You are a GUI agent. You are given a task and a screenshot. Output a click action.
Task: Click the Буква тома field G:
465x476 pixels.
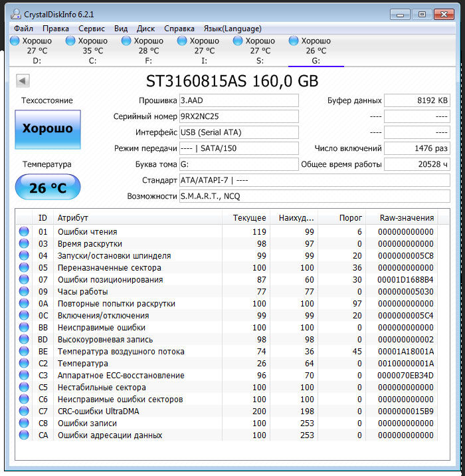click(x=238, y=164)
